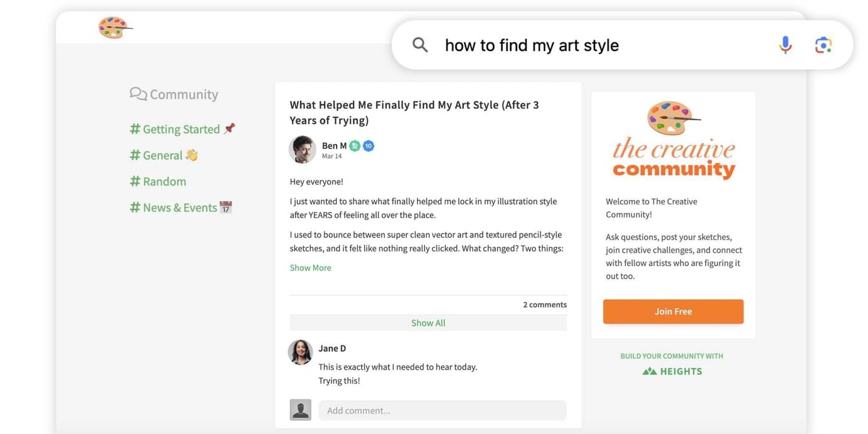
Task: Open the News & Events channel
Action: point(180,208)
